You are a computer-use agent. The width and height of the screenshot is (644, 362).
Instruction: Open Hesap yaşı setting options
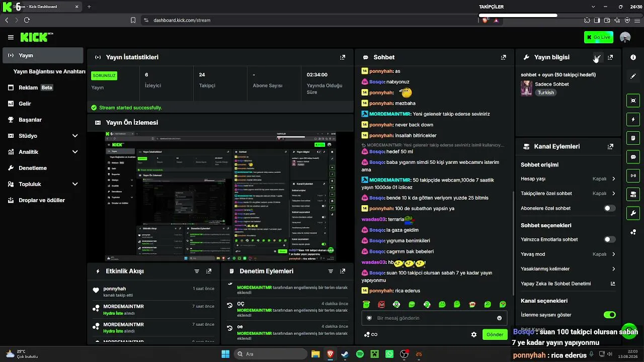click(568, 178)
